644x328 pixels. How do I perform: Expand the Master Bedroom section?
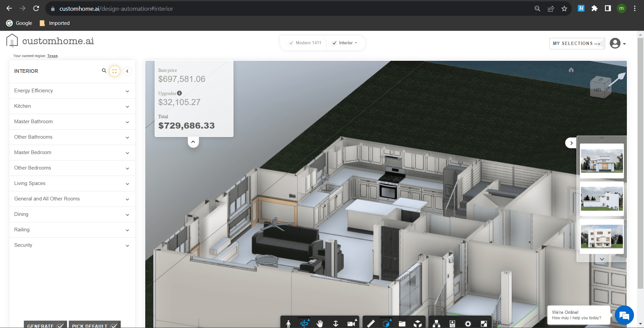pyautogui.click(x=72, y=152)
